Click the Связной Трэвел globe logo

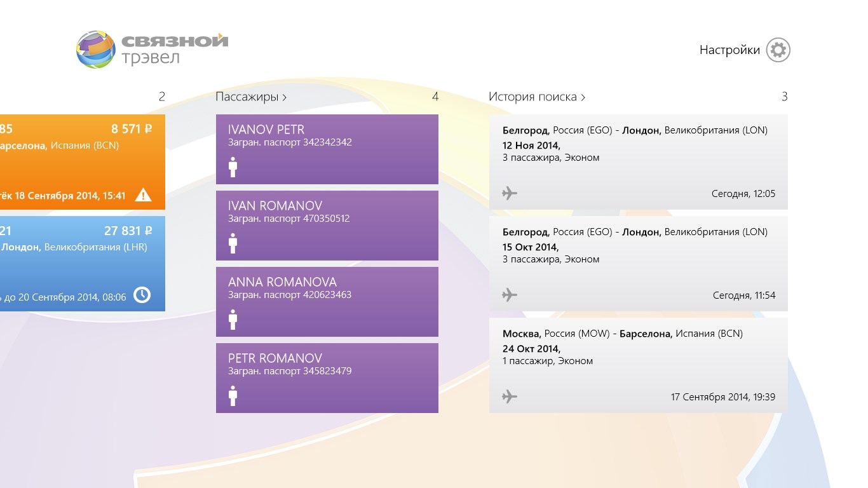tap(96, 50)
